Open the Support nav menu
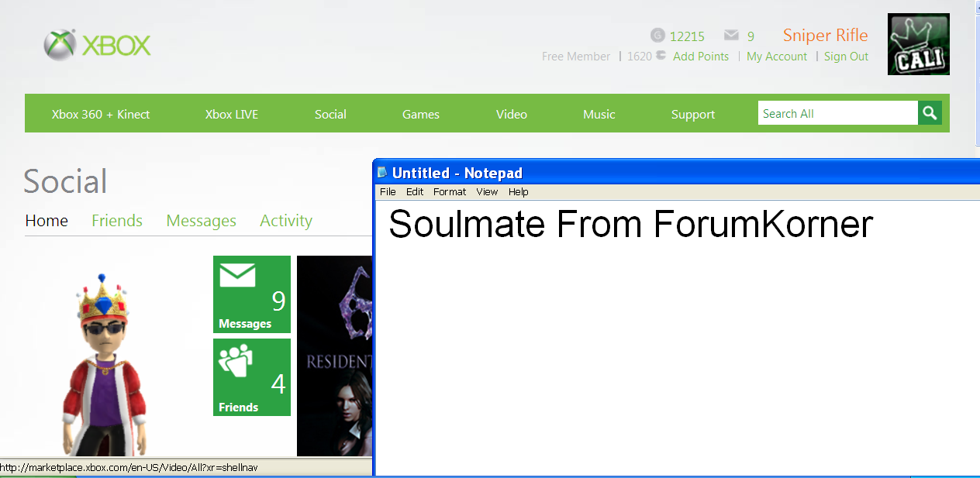The height and width of the screenshot is (478, 980). [693, 114]
